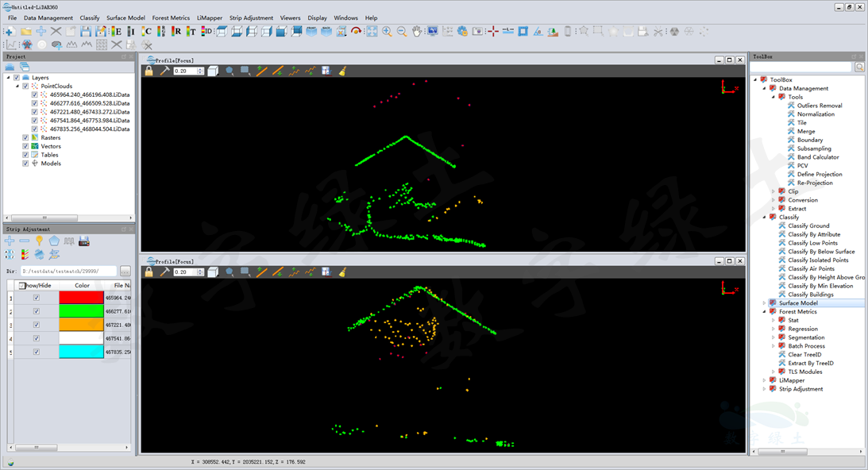The width and height of the screenshot is (868, 470).
Task: Click the lock icon in upper profile window
Action: [149, 71]
